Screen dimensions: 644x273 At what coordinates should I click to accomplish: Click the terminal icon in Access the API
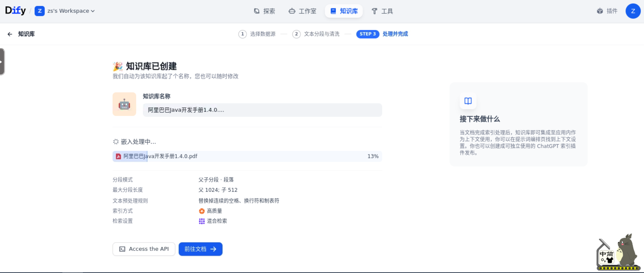(122, 249)
